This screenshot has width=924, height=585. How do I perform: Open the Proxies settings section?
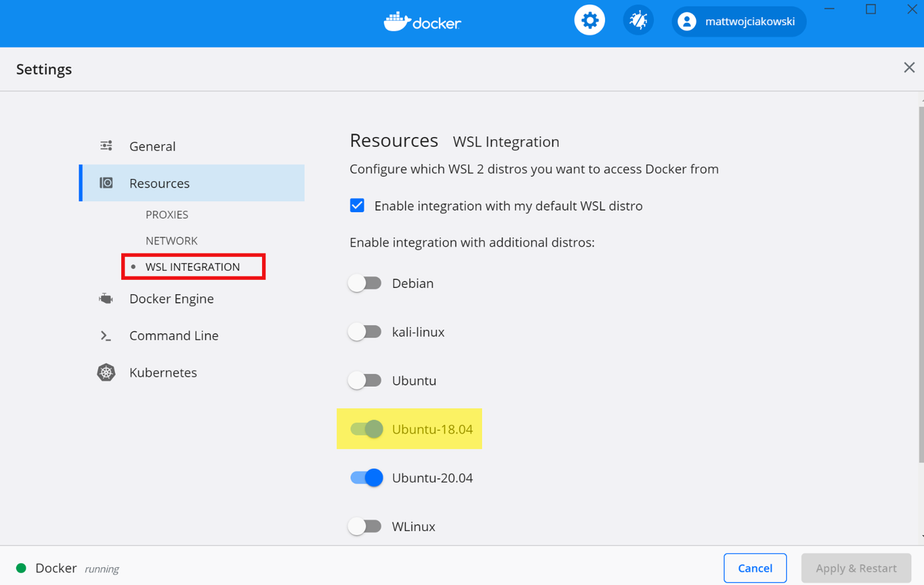(167, 214)
